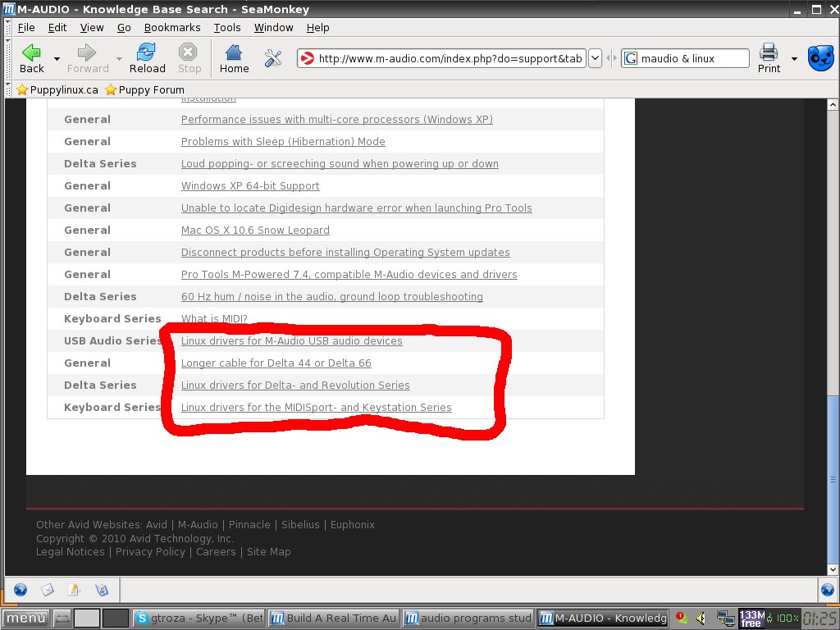Screen dimensions: 840x630
Task: Click the blue puppy throbber icon
Action: pyautogui.click(x=820, y=58)
